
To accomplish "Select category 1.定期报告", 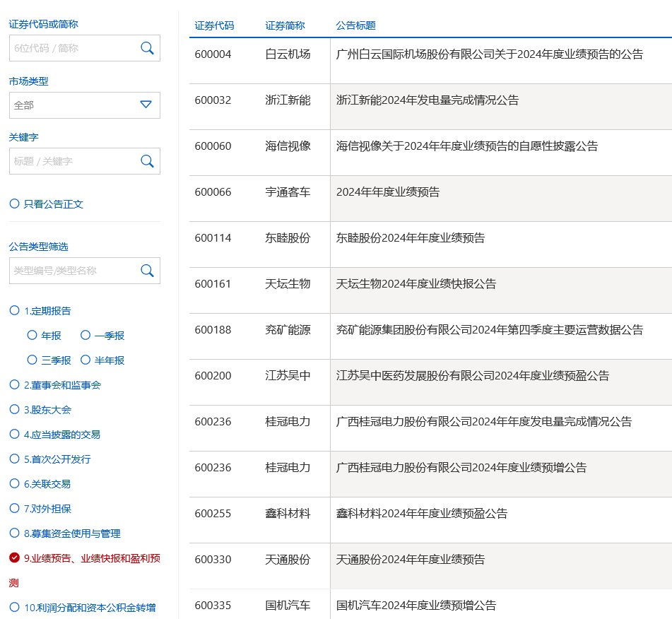I will click(x=14, y=310).
